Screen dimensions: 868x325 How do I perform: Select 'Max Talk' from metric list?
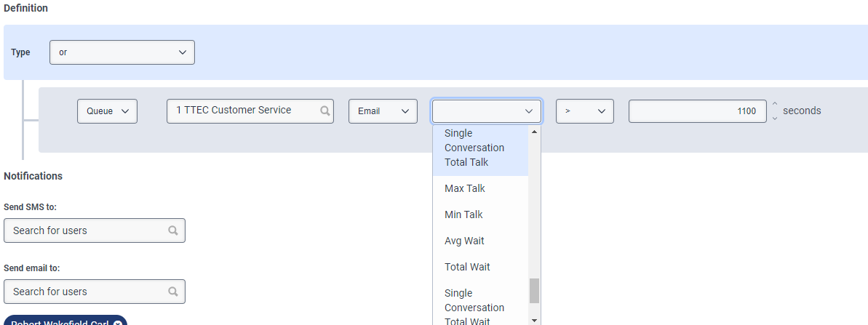(464, 188)
